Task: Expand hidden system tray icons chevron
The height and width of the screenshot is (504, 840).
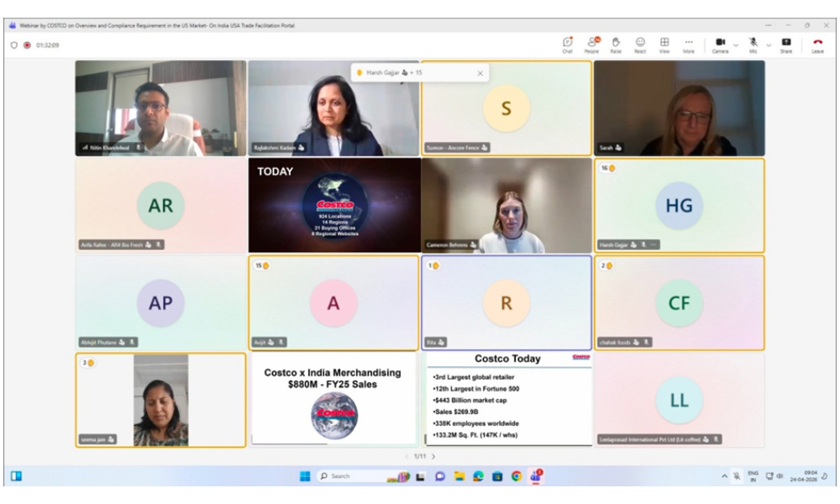Action: coord(724,476)
